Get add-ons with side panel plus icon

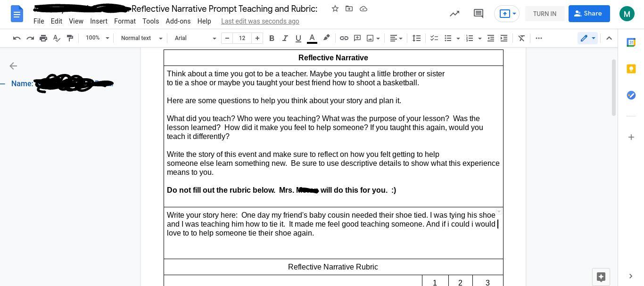[631, 137]
